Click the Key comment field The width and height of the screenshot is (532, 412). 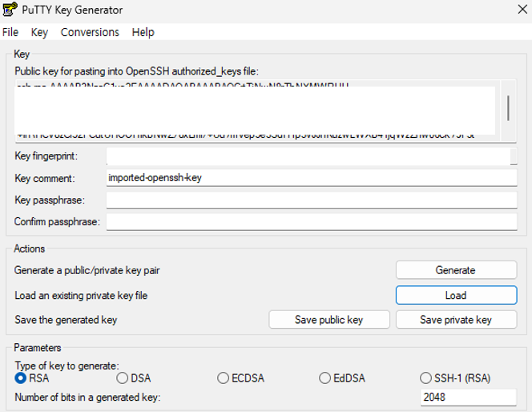click(x=312, y=178)
